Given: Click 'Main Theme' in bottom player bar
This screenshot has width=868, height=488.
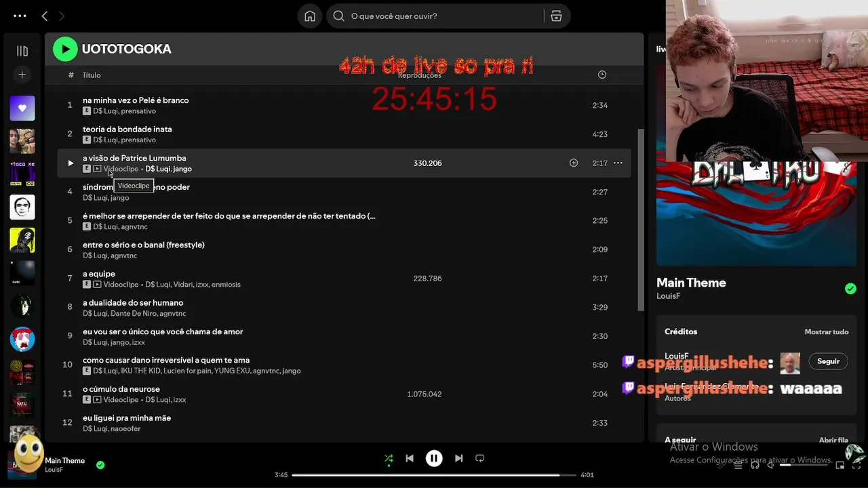Looking at the screenshot, I should (65, 461).
